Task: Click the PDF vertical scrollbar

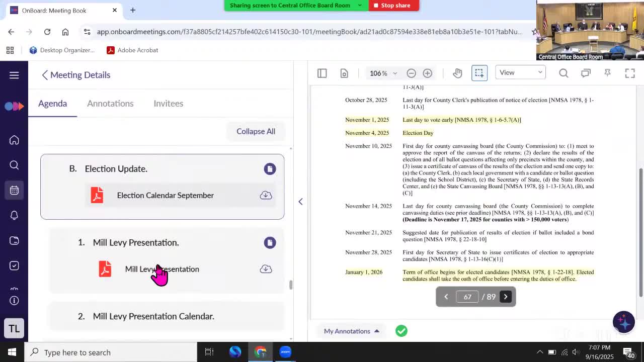Action: pyautogui.click(x=640, y=231)
